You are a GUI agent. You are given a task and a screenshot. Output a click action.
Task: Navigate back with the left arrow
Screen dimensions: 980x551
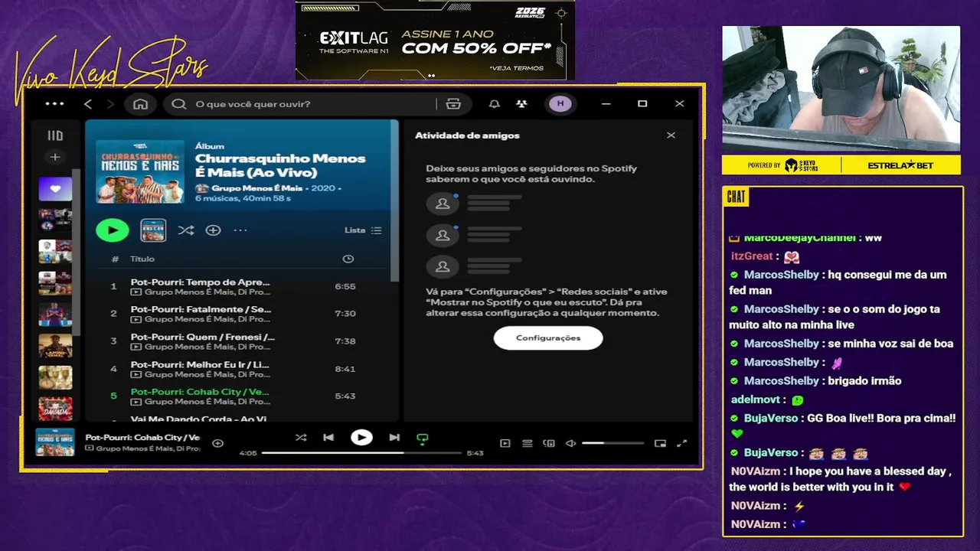pyautogui.click(x=88, y=104)
